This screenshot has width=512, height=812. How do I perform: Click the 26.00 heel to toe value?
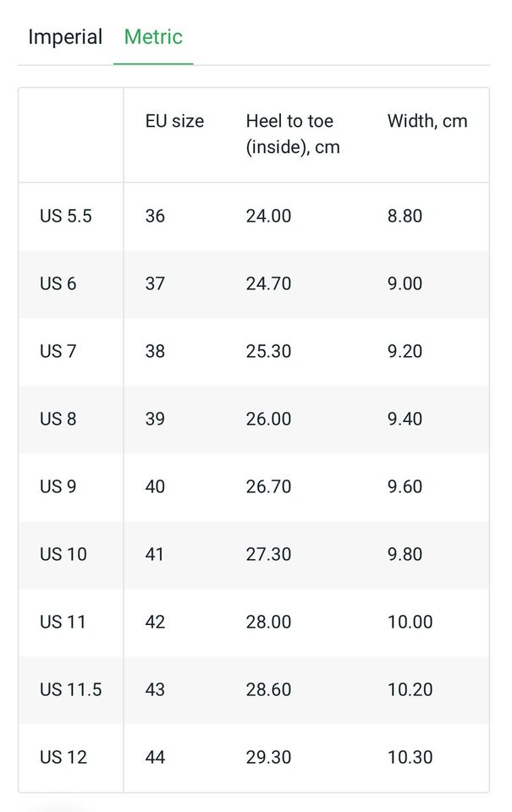(268, 419)
